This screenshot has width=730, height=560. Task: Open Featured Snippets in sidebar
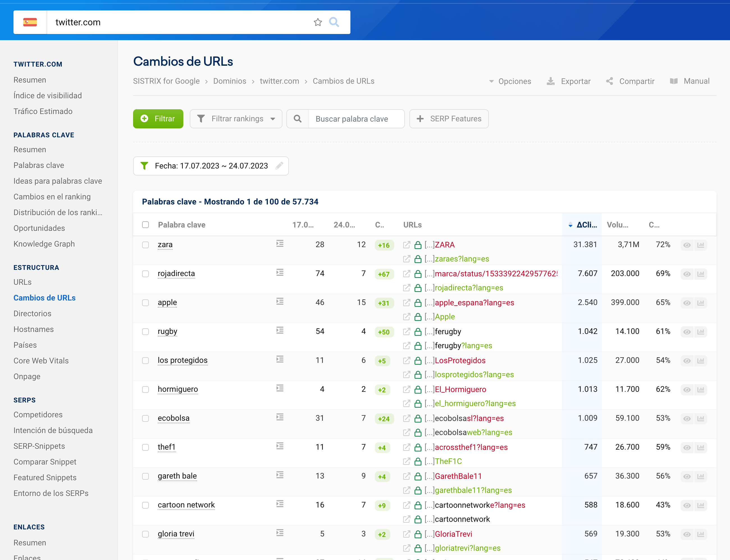(x=45, y=478)
